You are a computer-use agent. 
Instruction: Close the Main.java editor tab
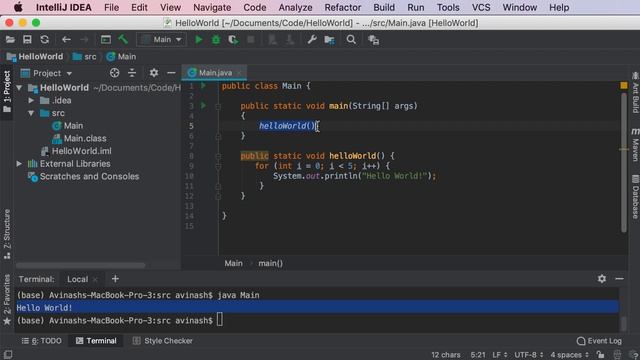point(239,73)
